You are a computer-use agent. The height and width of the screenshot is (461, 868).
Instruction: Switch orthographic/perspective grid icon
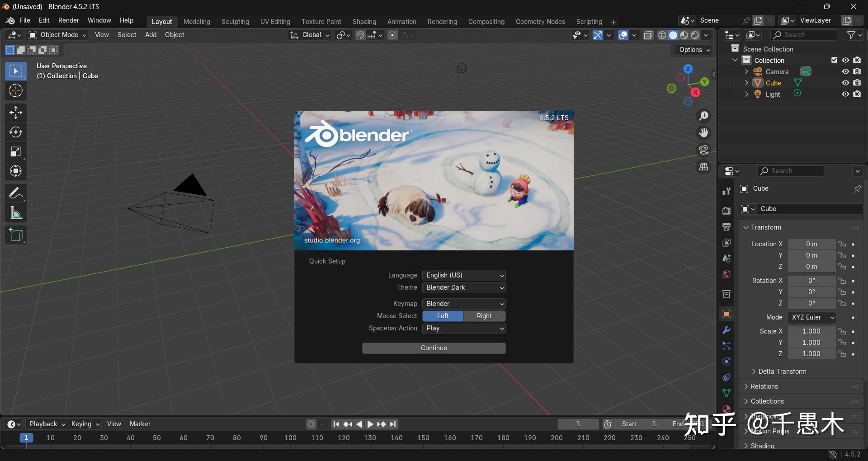704,167
